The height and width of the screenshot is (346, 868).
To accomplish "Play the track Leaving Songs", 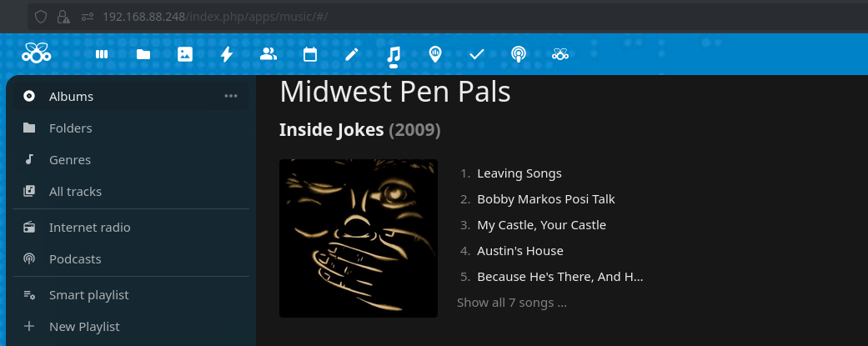I will point(519,173).
